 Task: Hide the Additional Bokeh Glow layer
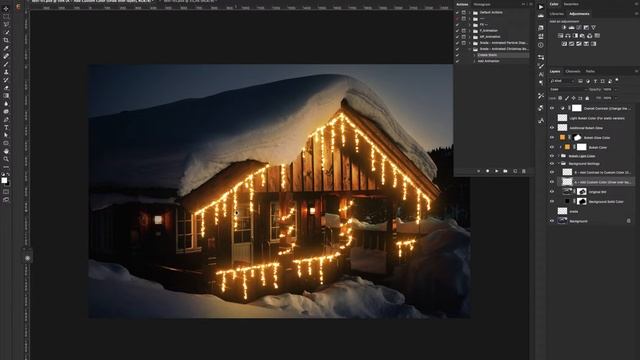coord(552,128)
